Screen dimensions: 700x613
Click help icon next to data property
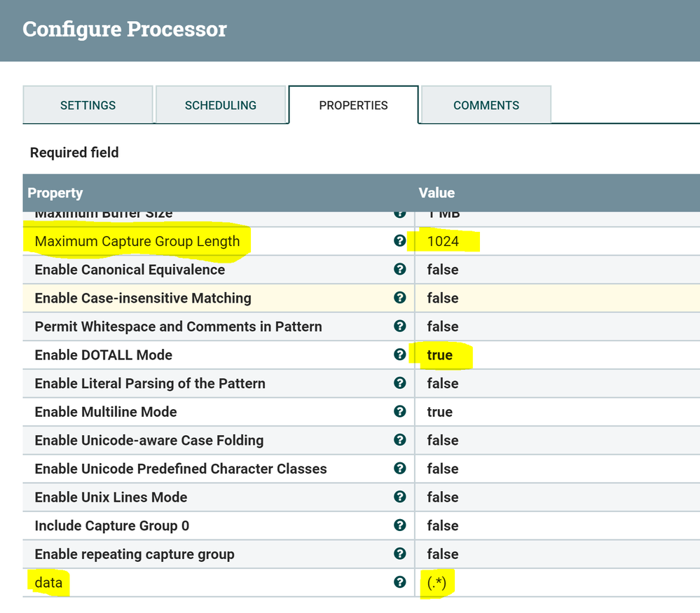click(399, 582)
